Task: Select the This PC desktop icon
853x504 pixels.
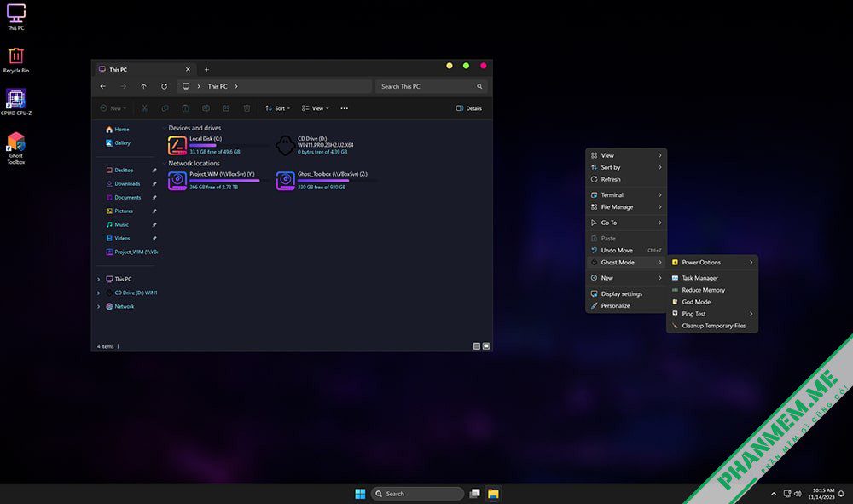Action: (15, 17)
